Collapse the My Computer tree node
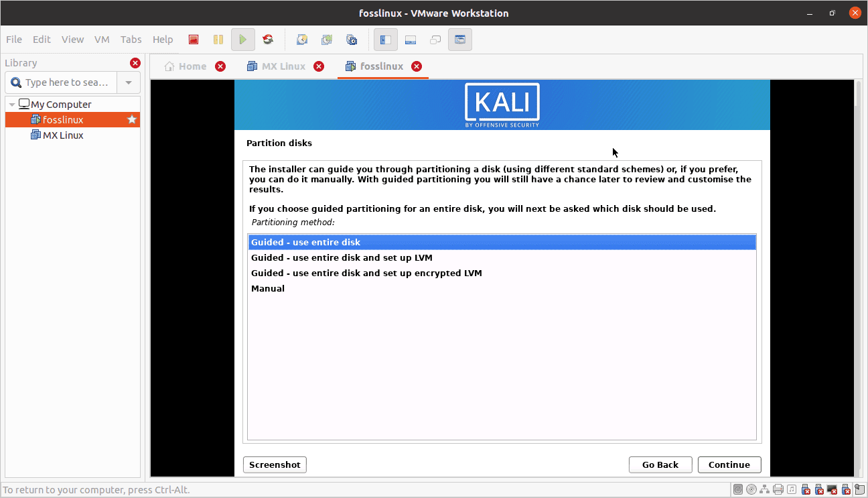 pyautogui.click(x=12, y=105)
